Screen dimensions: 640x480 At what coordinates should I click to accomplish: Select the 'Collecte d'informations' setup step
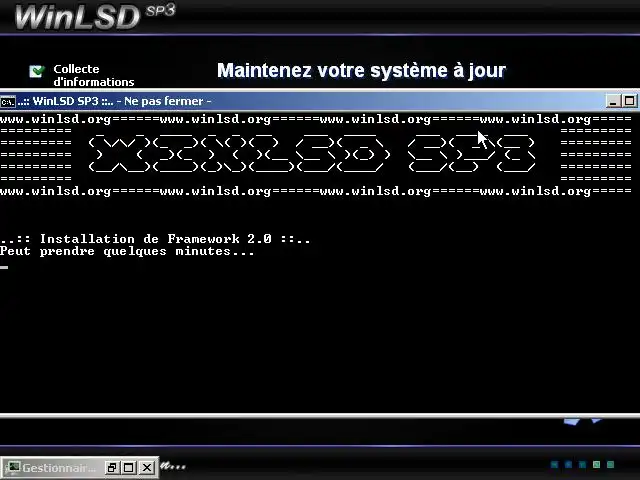click(94, 75)
